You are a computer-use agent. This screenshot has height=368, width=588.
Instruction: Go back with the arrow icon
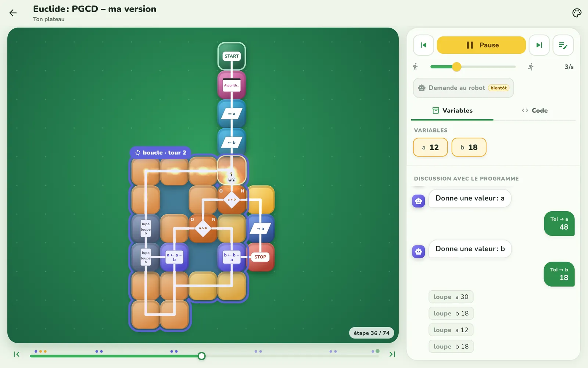point(13,13)
